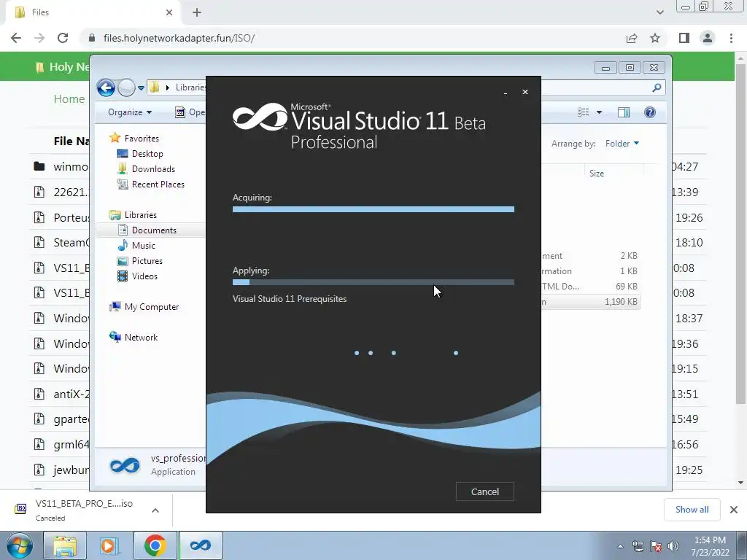747x560 pixels.
Task: Open the Chrome tab search chevron
Action: coord(659,12)
